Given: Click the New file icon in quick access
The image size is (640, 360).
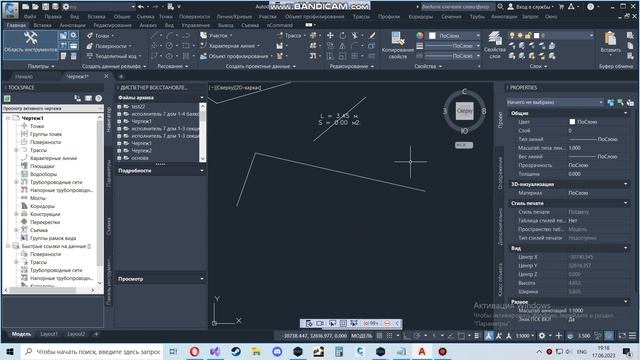Looking at the screenshot, I should tap(25, 7).
